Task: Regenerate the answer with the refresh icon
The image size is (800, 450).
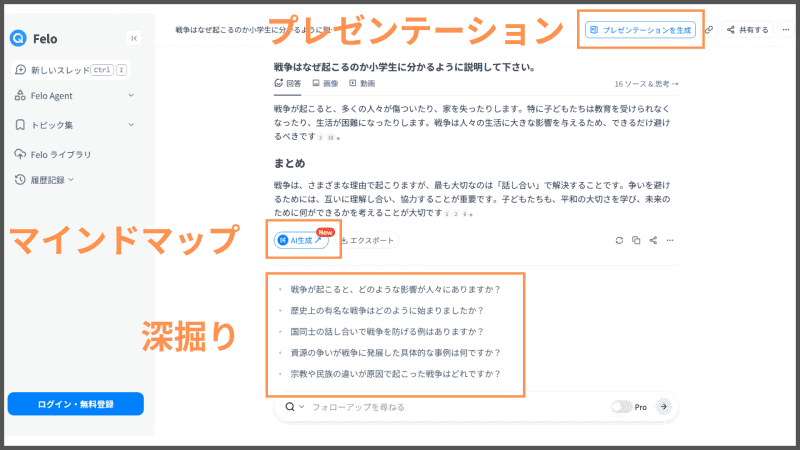Action: (619, 240)
